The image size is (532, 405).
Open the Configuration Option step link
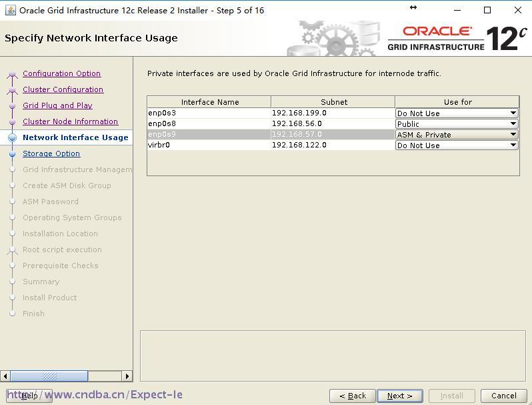61,73
